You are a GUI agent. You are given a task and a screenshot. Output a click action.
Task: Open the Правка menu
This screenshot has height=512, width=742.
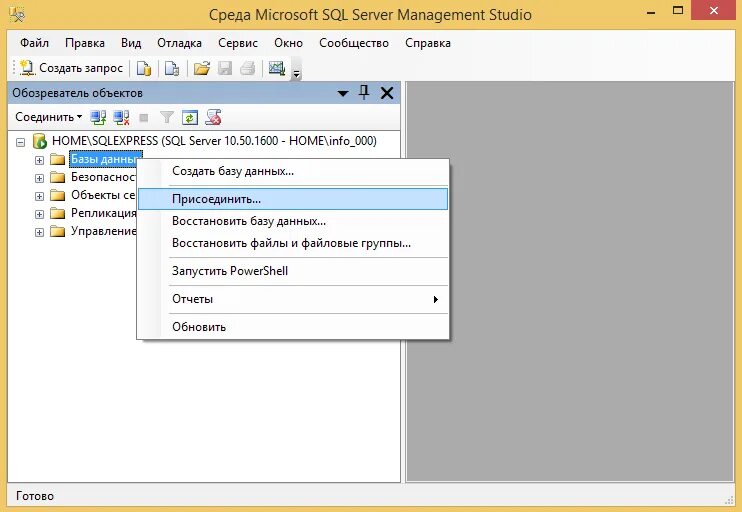85,43
